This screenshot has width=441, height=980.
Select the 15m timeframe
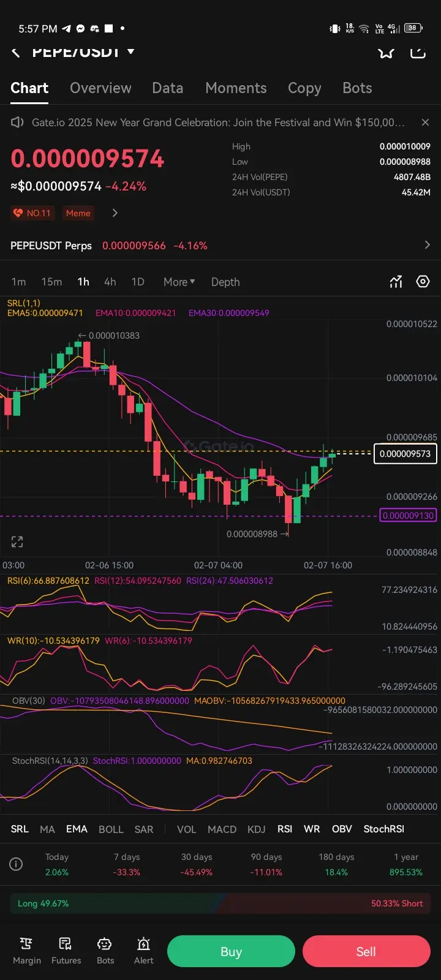point(51,282)
